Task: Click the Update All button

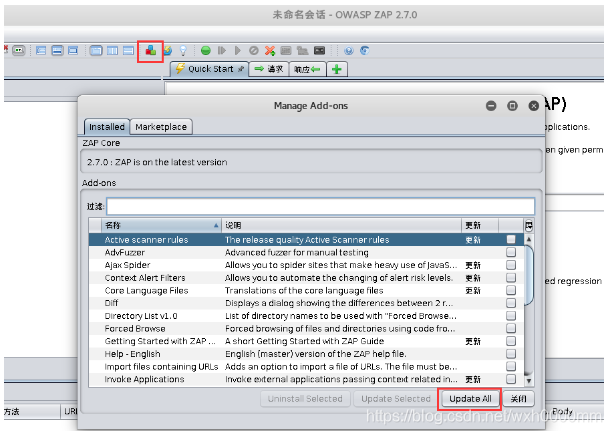Action: tap(470, 399)
